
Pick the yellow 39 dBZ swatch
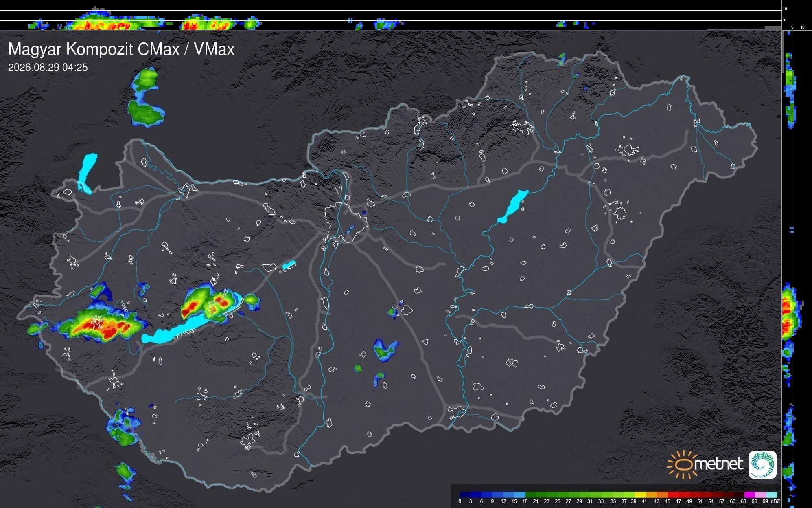coord(640,495)
